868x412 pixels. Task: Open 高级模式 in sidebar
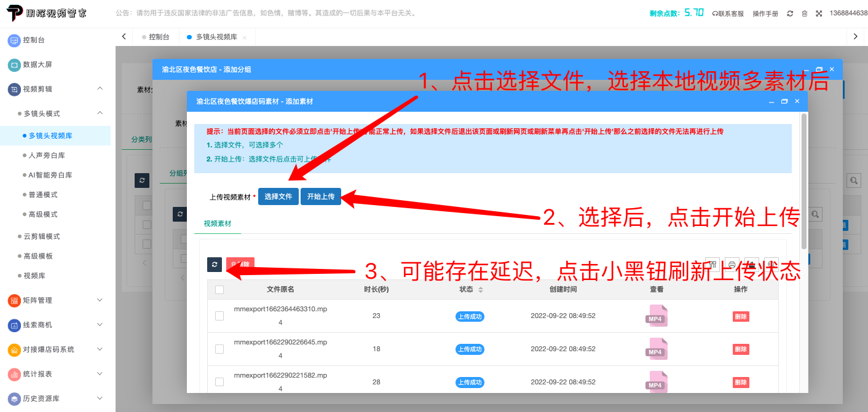(x=43, y=214)
